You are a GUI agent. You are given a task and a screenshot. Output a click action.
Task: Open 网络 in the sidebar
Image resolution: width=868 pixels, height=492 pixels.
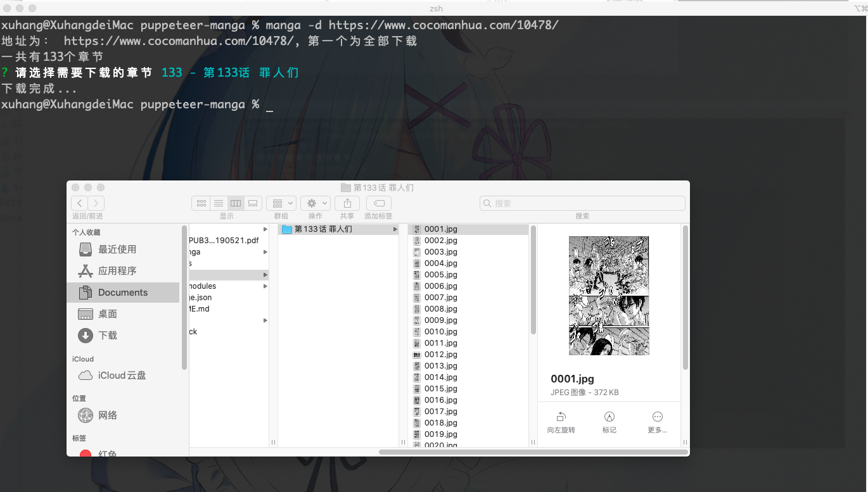124,415
